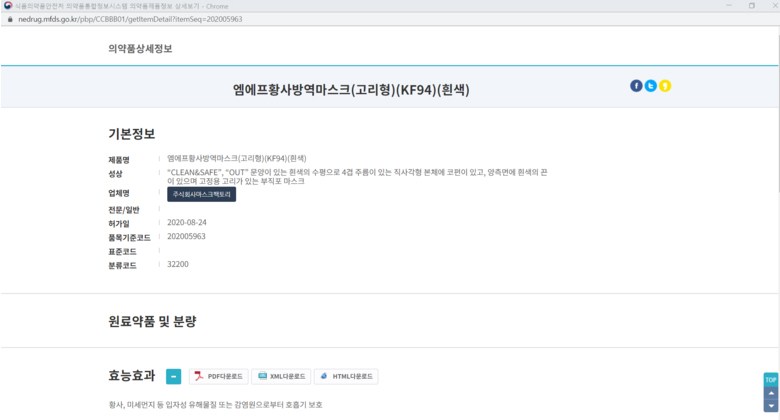The width and height of the screenshot is (780, 420).
Task: Click item code value 202005963
Action: 186,236
